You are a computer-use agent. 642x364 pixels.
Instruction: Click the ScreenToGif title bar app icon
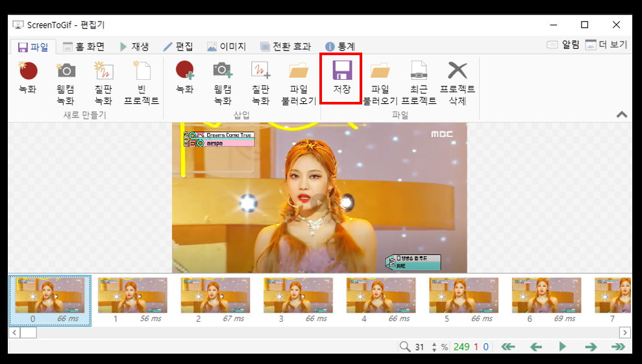[x=18, y=25]
